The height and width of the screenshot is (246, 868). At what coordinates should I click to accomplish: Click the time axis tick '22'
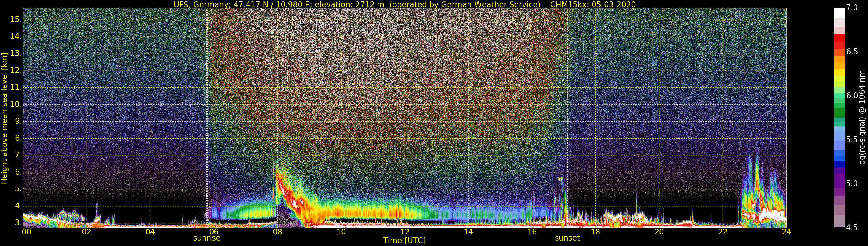(723, 232)
